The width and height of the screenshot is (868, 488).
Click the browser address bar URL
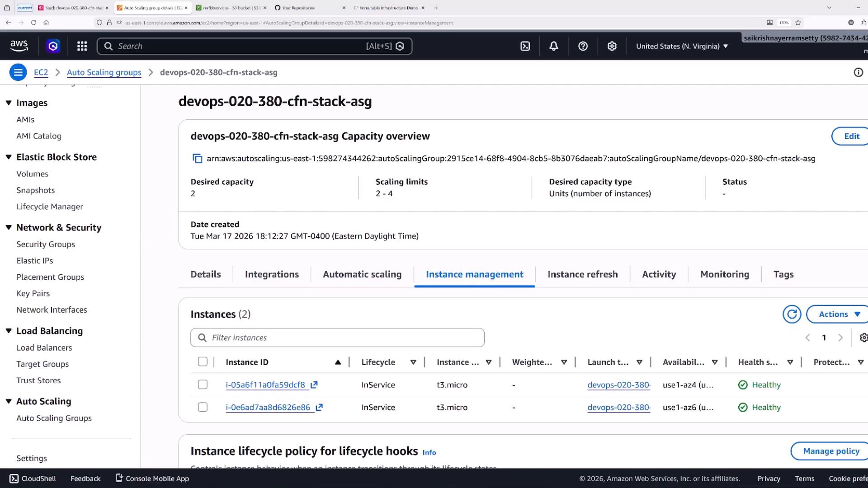[289, 23]
